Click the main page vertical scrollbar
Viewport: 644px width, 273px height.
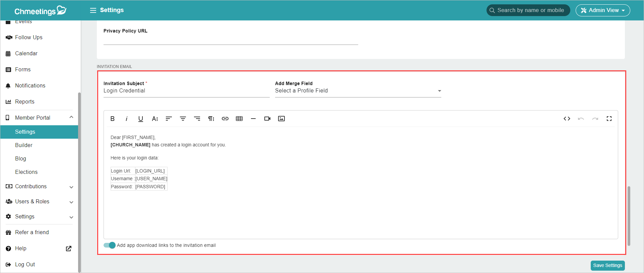pos(629,216)
